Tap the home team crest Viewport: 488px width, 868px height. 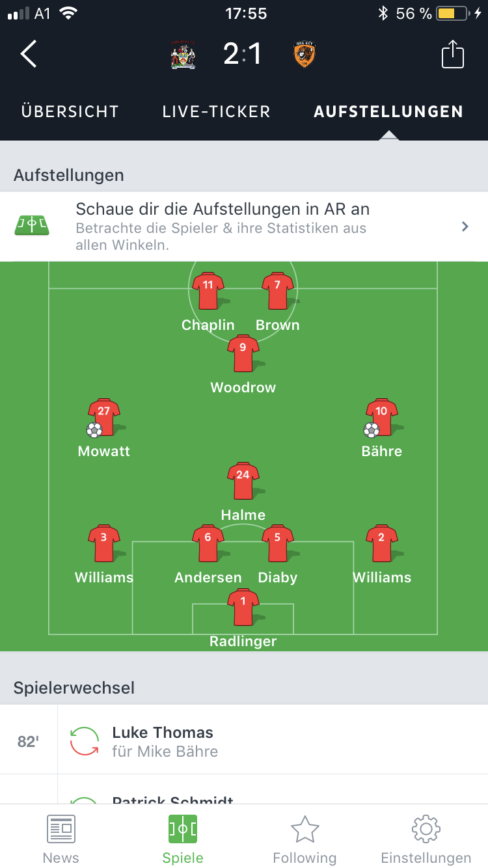(x=183, y=55)
